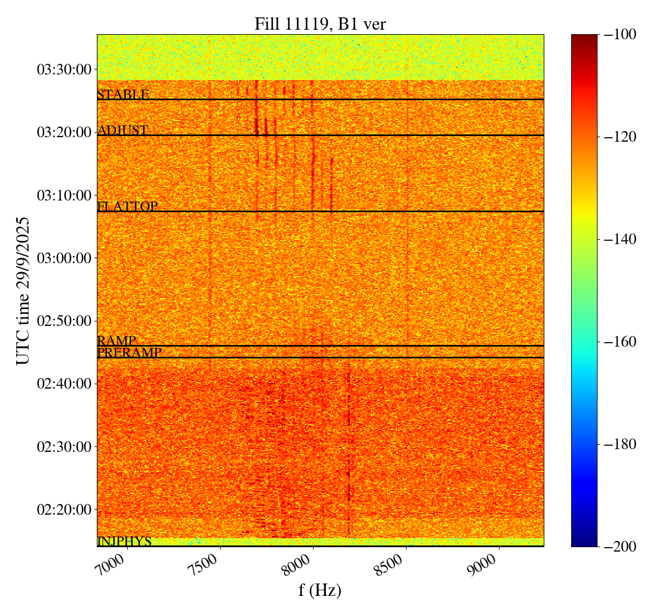The image size is (672, 616).
Task: Click the RAMP phase marker label
Action: pos(116,341)
